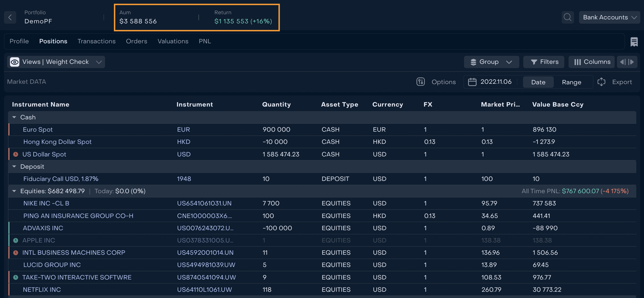Open the Bank Accounts dropdown

pos(609,17)
